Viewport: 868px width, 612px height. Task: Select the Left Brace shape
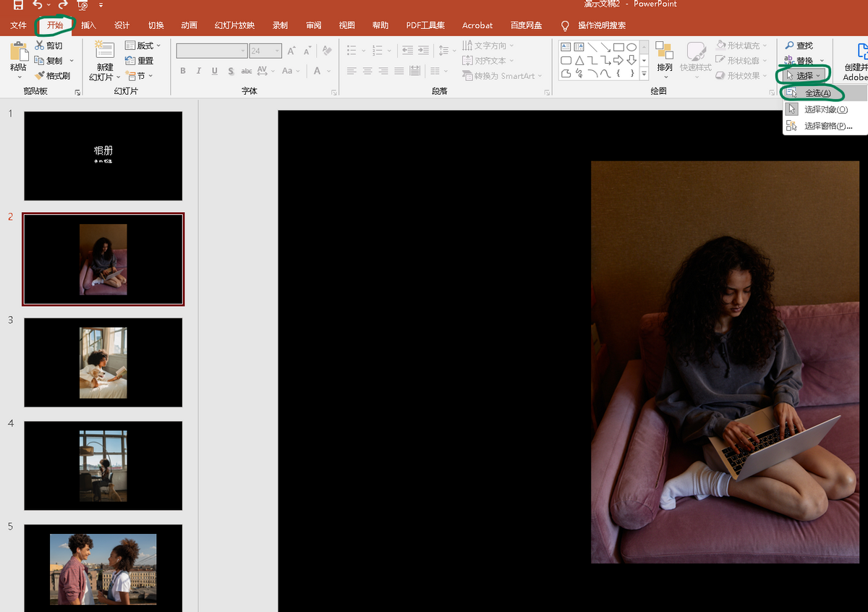618,73
